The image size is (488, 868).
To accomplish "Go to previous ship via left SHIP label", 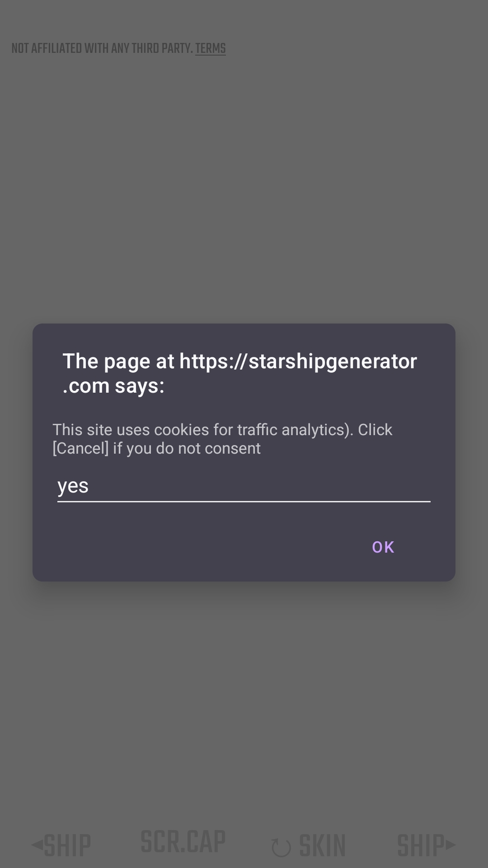I will [67, 845].
